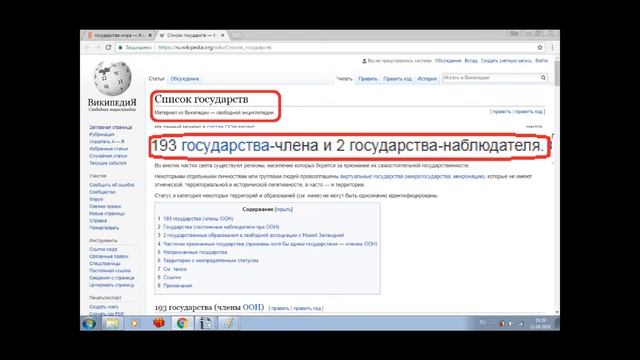Click the red gift-box taskbar icon
Screen dimensions: 640x360
(x=158, y=323)
